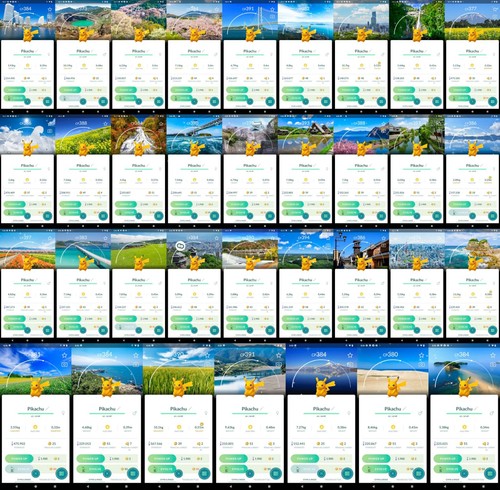The width and height of the screenshot is (500, 490).
Task: Open the round menu on waterfront skyscrapers screen
Action: tap(47, 101)
